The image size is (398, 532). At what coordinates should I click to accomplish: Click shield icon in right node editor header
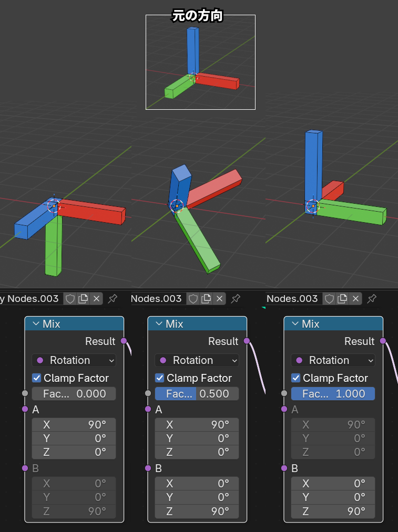click(329, 299)
